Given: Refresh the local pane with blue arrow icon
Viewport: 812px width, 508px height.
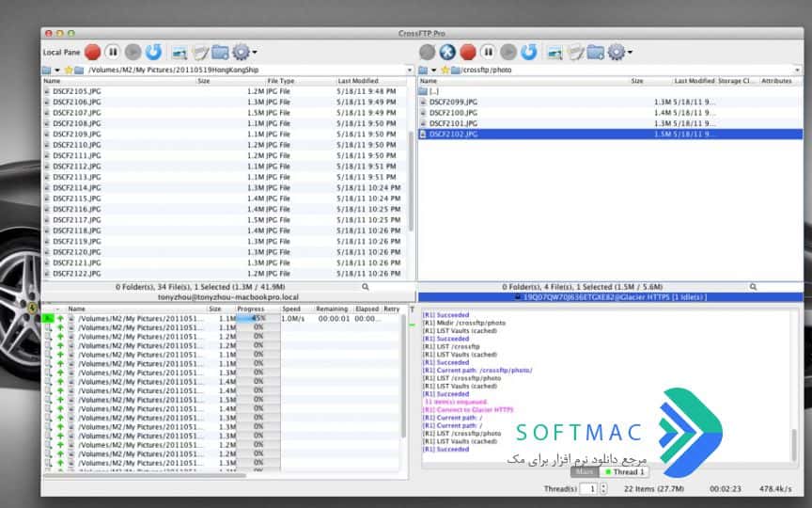Looking at the screenshot, I should pyautogui.click(x=153, y=52).
